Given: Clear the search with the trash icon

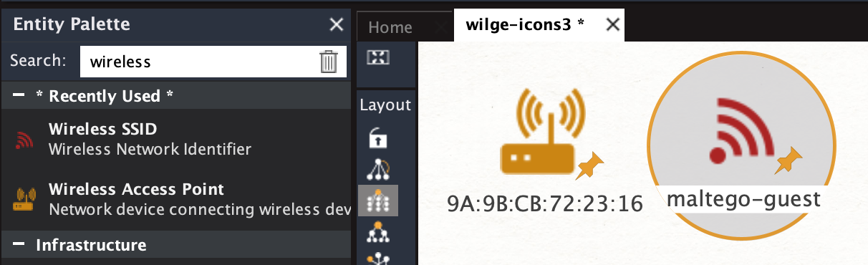Looking at the screenshot, I should 328,62.
